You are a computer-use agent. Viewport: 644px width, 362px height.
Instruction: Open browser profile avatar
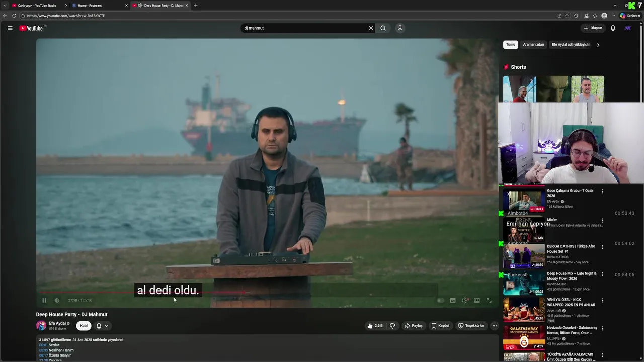tap(604, 16)
